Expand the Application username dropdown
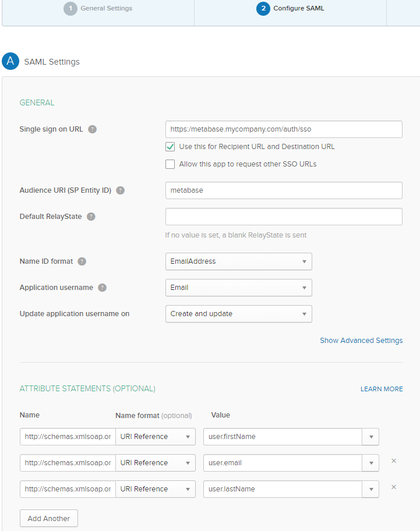Screen dimensions: 420x531 (x=238, y=288)
